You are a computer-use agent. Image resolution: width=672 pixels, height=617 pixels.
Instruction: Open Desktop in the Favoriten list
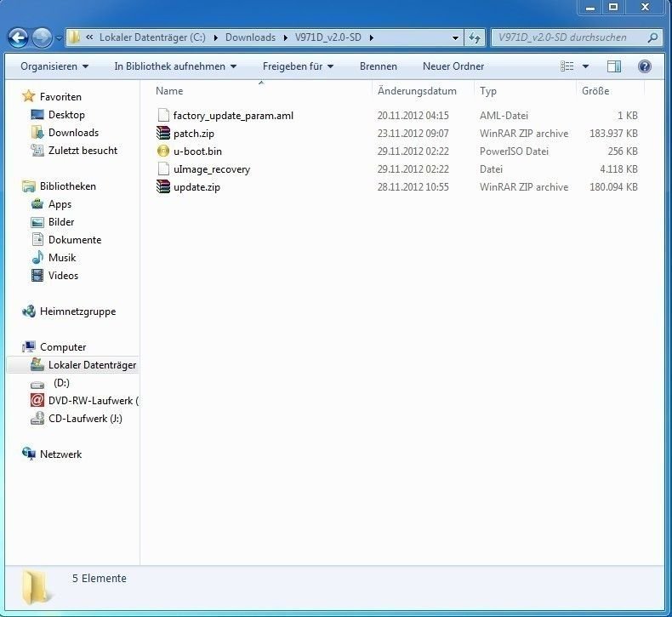[66, 115]
